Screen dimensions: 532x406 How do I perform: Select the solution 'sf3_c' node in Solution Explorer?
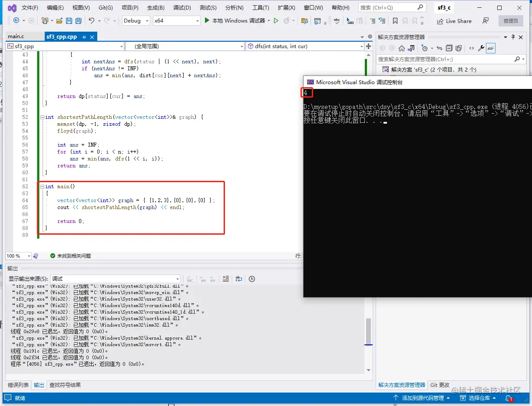click(430, 69)
